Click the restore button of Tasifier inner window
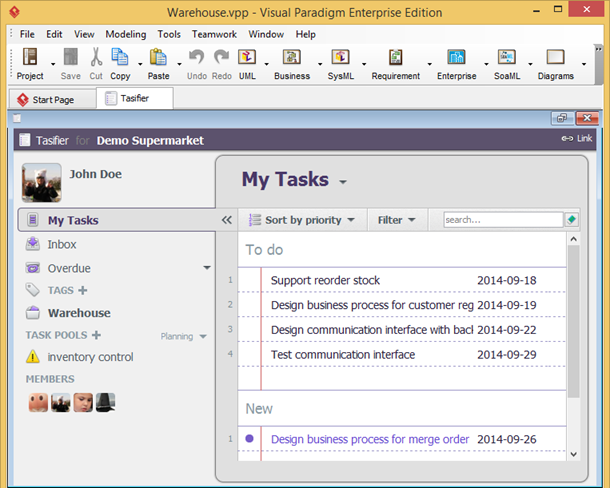Screen dimensions: 610x488 click(x=562, y=118)
